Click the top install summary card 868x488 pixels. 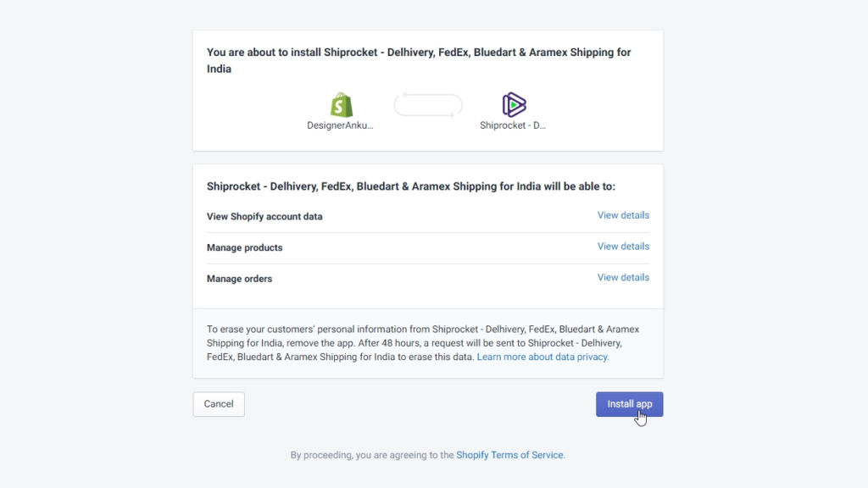[428, 90]
